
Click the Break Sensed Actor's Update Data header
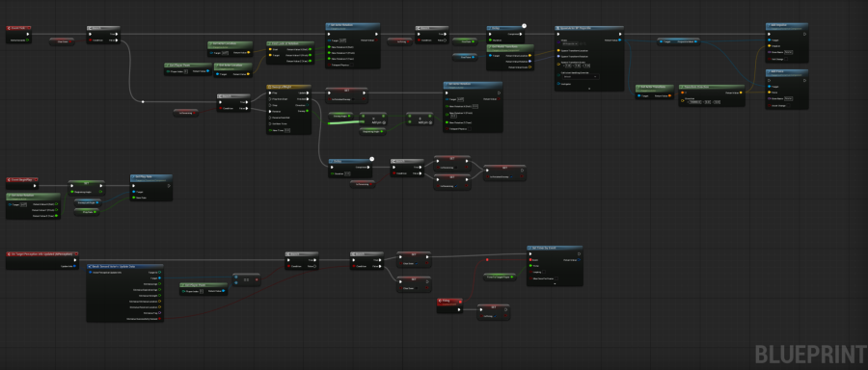click(124, 266)
